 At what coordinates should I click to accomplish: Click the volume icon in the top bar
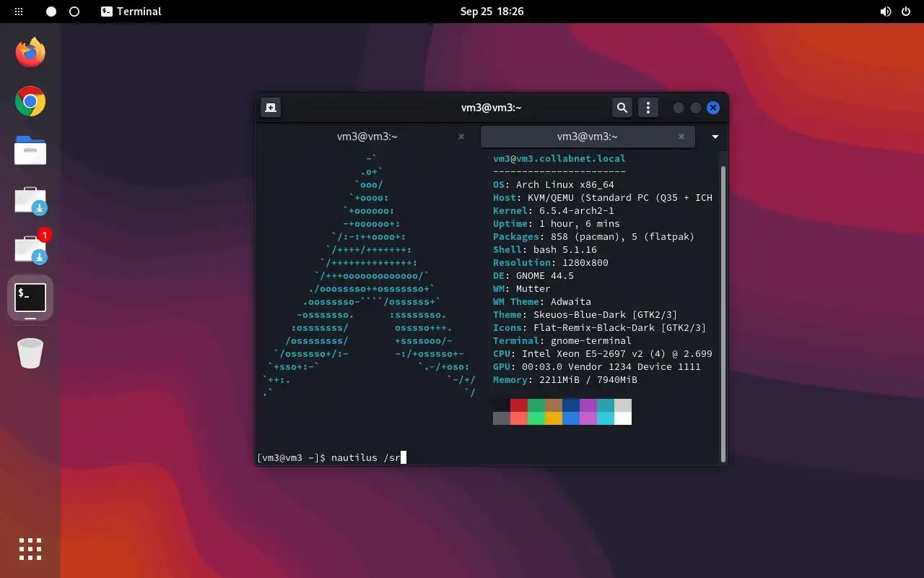click(886, 12)
